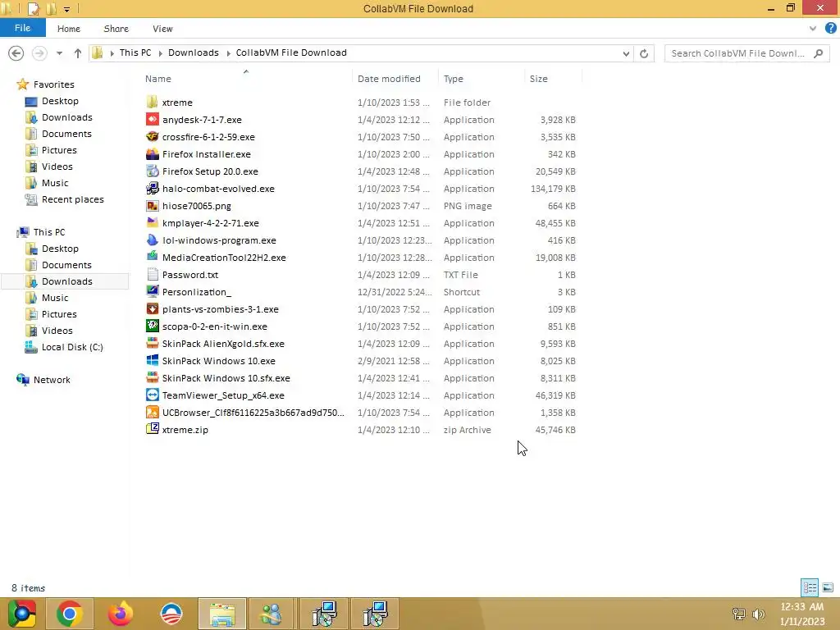Open address bar history dropdown
The image size is (840, 630).
point(626,53)
